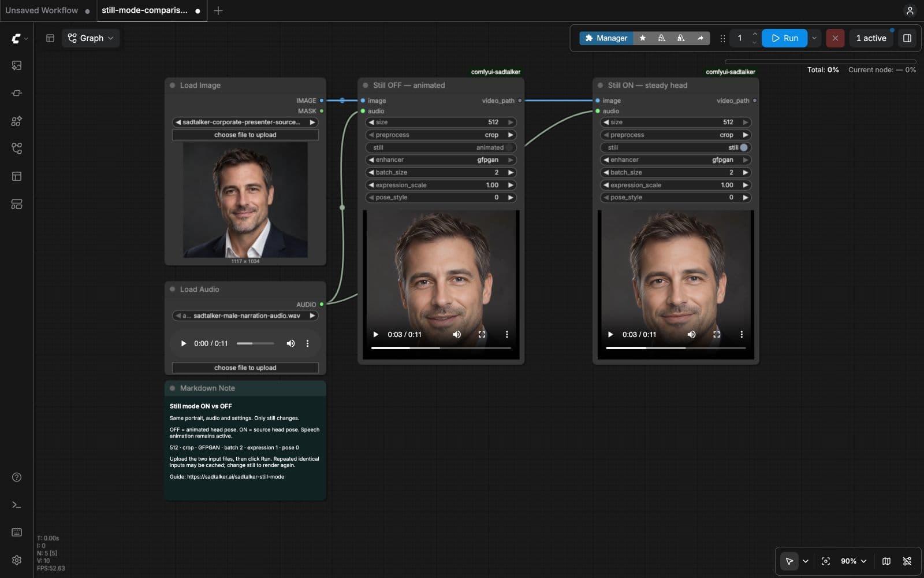The width and height of the screenshot is (924, 578).
Task: Open the media assets sidebar panel
Action: click(x=17, y=65)
